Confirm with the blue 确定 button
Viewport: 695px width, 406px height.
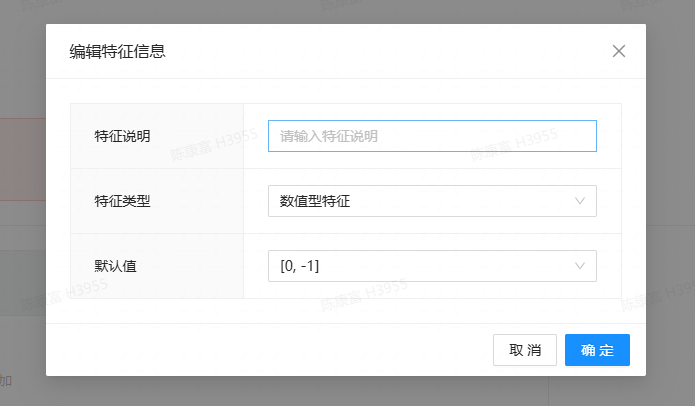[597, 350]
